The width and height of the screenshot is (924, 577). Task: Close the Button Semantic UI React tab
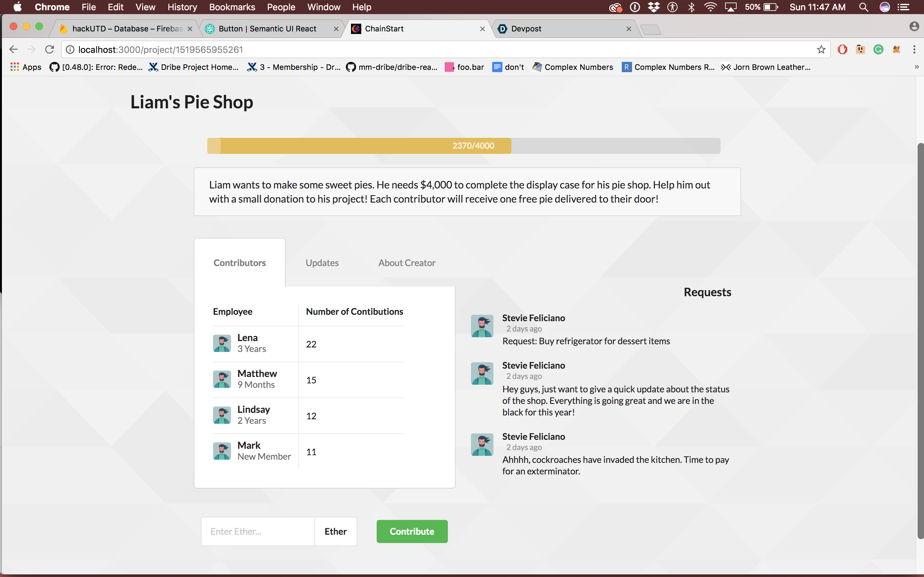[x=336, y=29]
